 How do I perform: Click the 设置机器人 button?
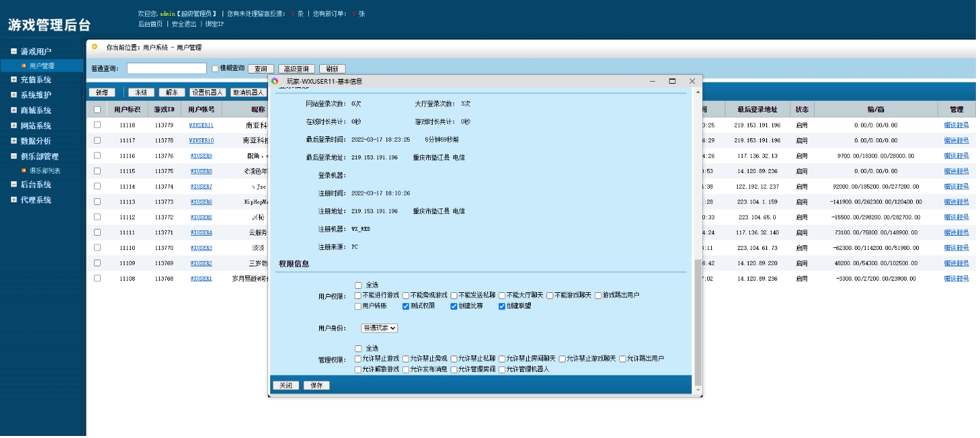click(x=208, y=93)
